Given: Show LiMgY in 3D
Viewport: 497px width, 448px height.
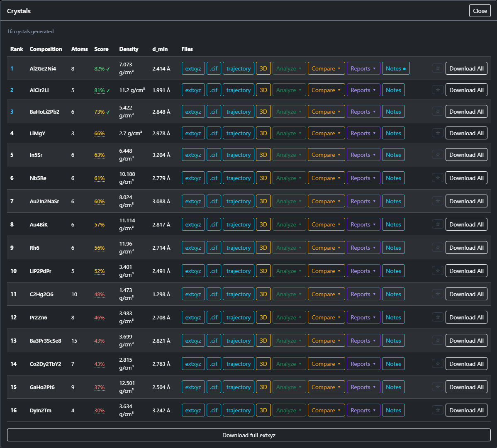Looking at the screenshot, I should (x=263, y=133).
